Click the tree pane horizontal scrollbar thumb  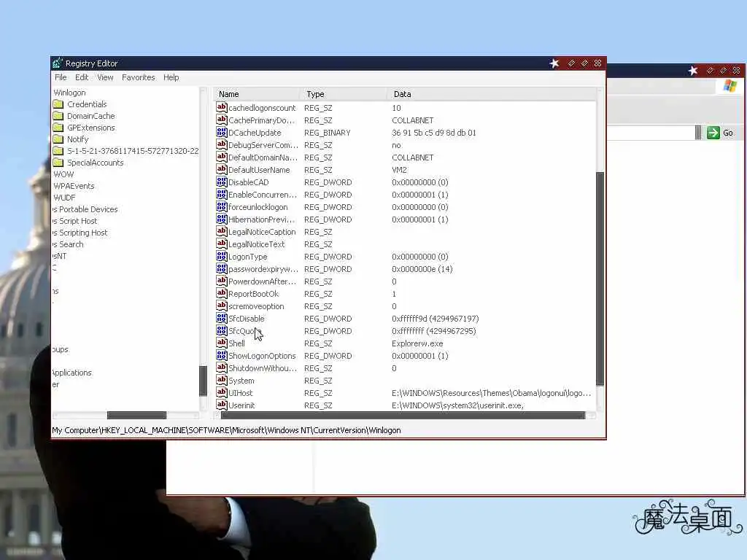[136, 415]
